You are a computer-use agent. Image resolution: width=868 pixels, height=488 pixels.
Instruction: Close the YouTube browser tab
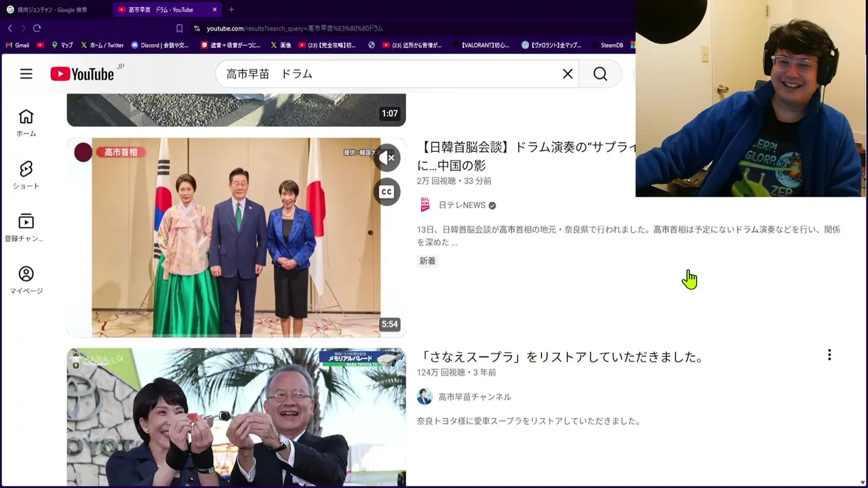pos(215,9)
